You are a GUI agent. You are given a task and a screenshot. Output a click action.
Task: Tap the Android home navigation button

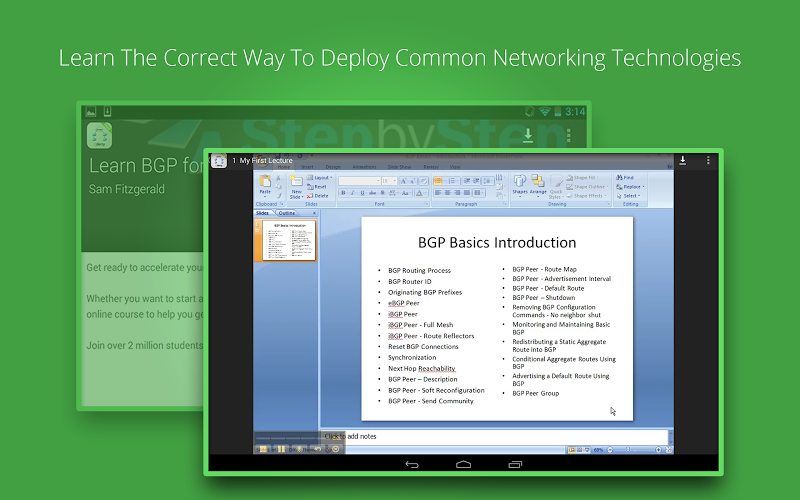463,464
